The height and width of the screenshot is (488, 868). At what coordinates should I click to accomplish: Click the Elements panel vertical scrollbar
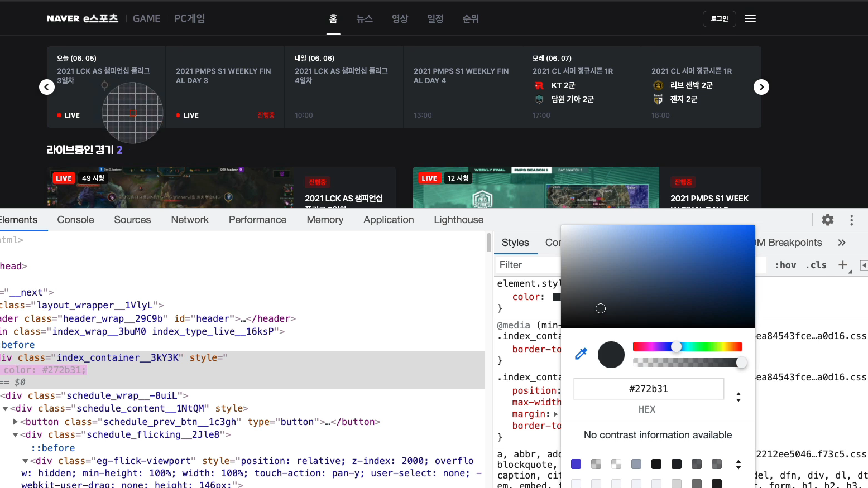click(489, 243)
